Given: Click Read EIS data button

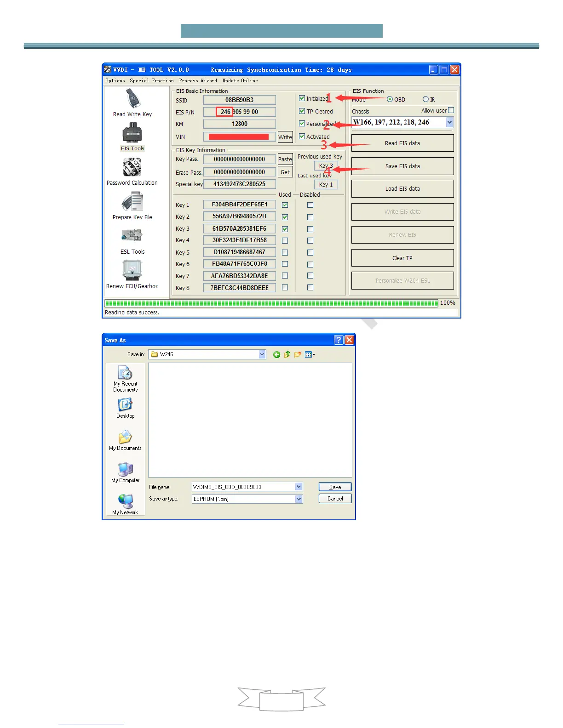Looking at the screenshot, I should coord(402,143).
